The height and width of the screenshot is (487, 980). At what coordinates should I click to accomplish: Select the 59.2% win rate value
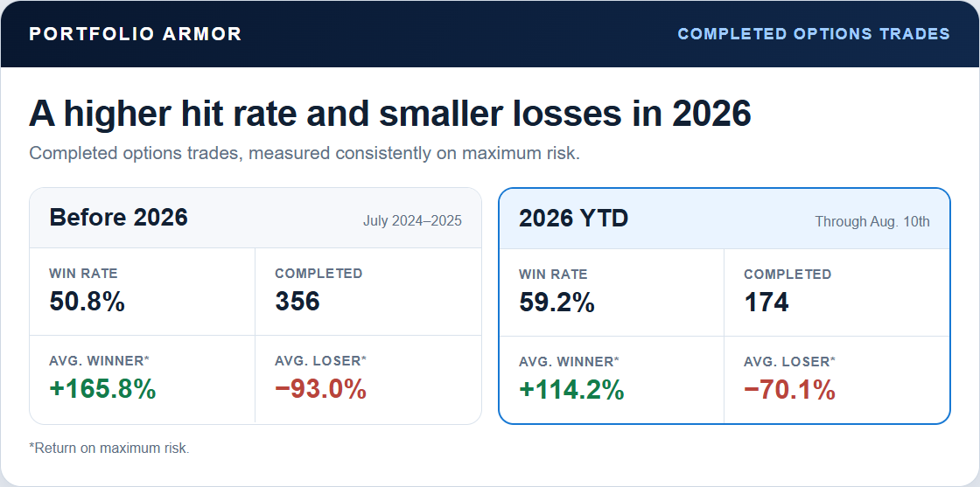pos(556,303)
